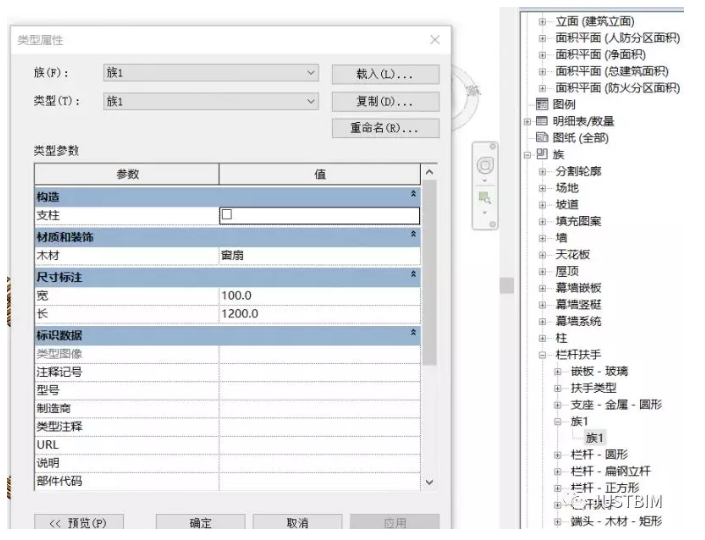Toggle the 支柱 checkbox
This screenshot has width=705, height=540.
coord(227,214)
